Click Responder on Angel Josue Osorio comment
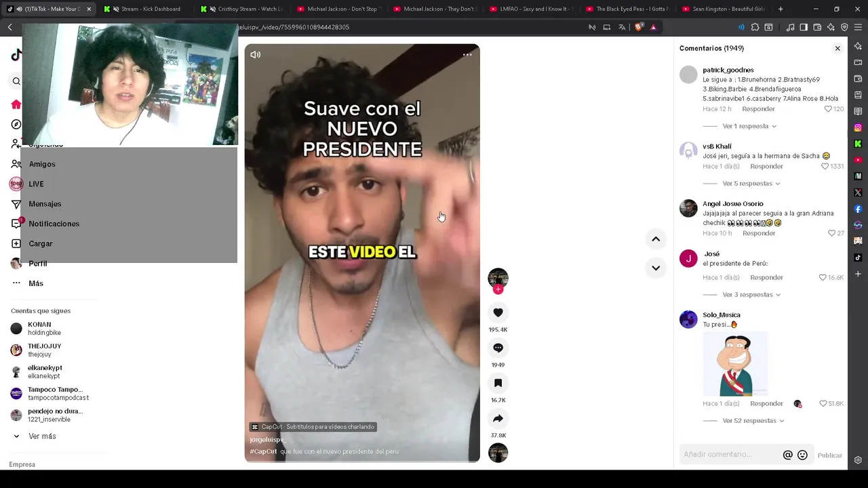Screen dimensions: 868x488 point(759,233)
